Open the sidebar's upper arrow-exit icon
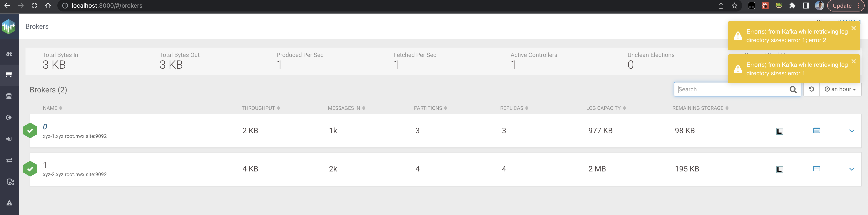This screenshot has height=215, width=868. click(9, 117)
